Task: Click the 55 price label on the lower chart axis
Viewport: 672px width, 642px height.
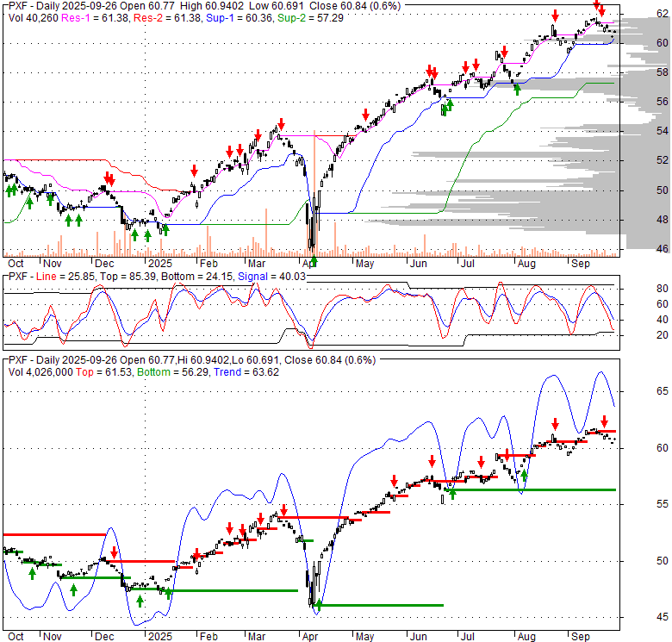Action: 663,504
